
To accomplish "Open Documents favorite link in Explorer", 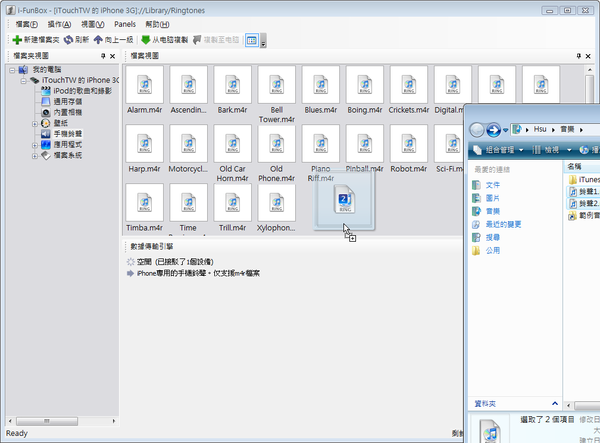I will 486,185.
